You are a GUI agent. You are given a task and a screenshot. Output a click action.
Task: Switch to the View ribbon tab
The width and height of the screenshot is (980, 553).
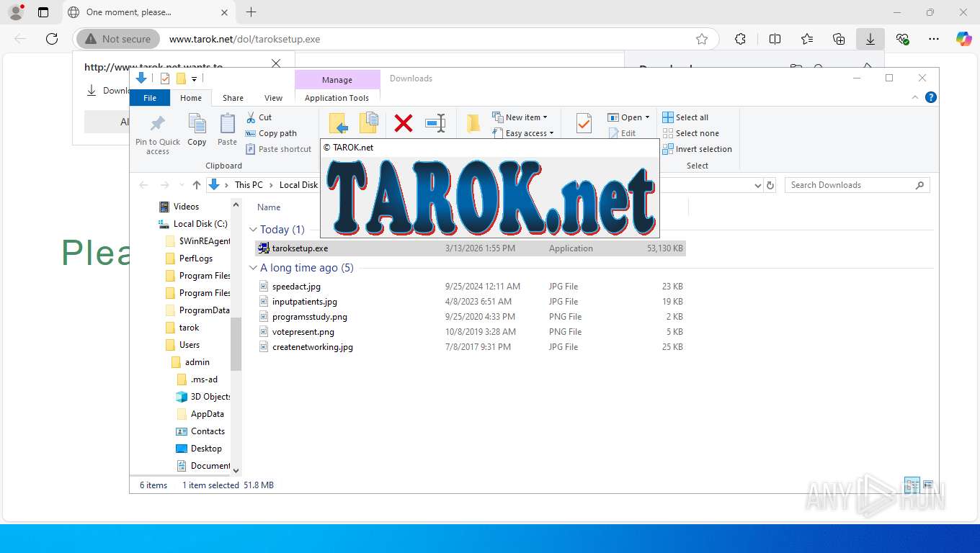(274, 98)
